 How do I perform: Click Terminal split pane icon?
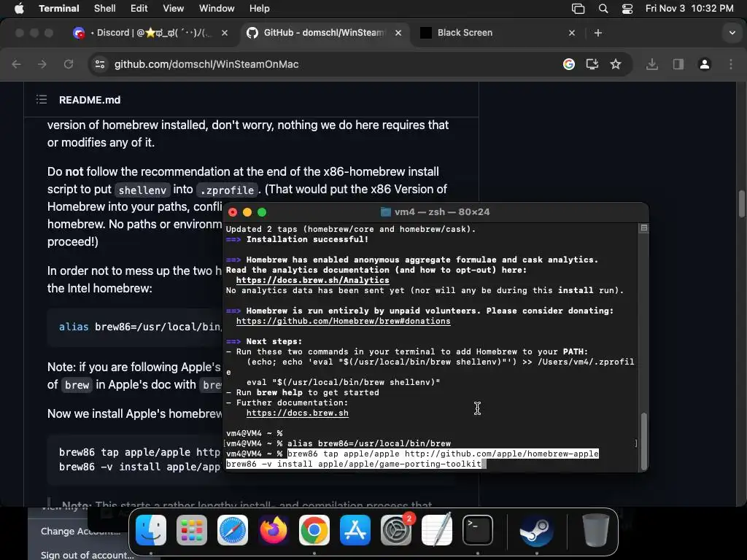pyautogui.click(x=643, y=228)
